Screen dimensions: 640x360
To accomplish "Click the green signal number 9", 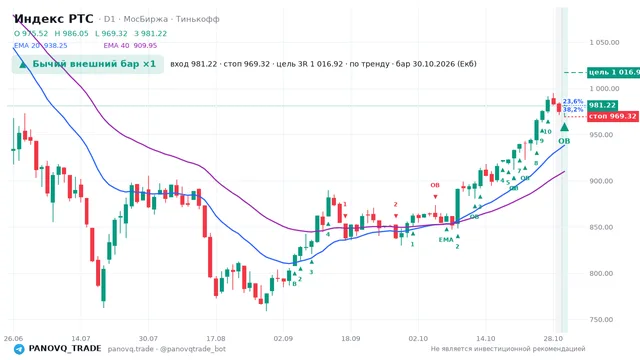I will (542, 141).
